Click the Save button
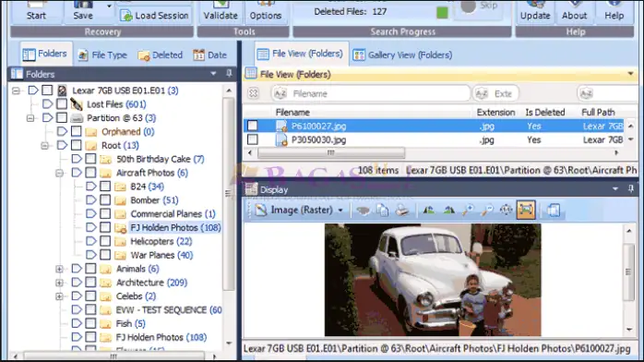This screenshot has height=362, width=644. click(x=83, y=11)
